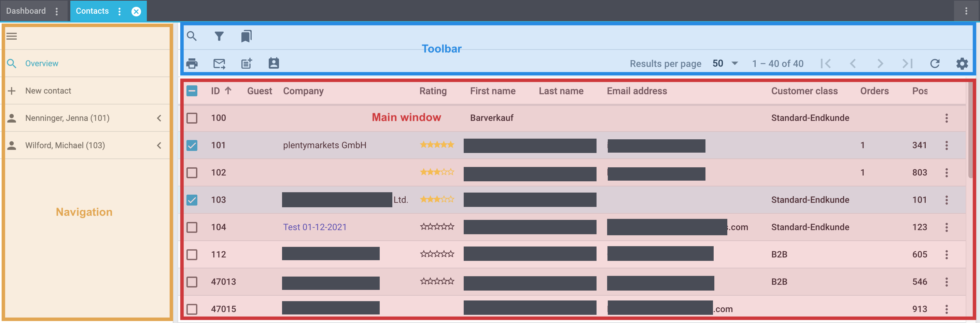
Task: Click the send email envelope icon
Action: pyautogui.click(x=219, y=64)
